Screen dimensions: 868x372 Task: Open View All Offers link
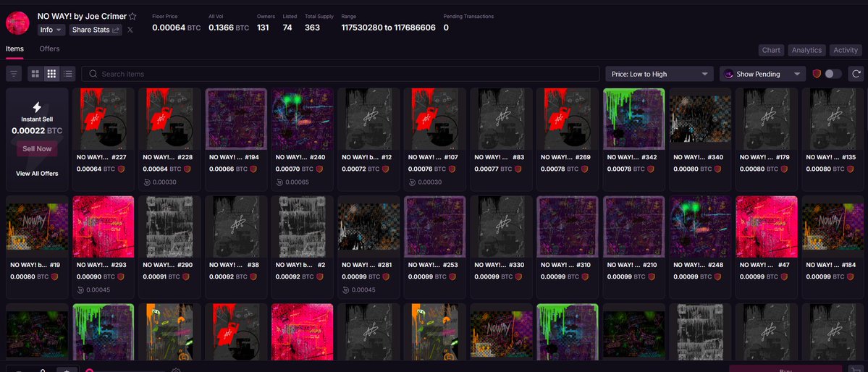(37, 173)
